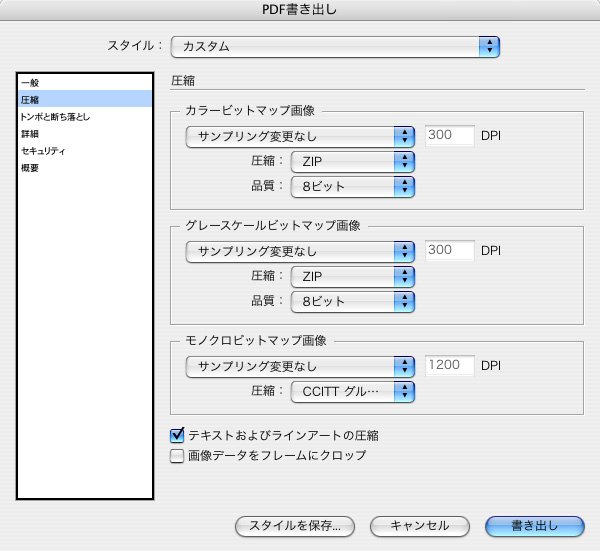The image size is (600, 551).
Task: Open sampling dropdown under グレースケールビットマップ画像
Action: coord(300,251)
